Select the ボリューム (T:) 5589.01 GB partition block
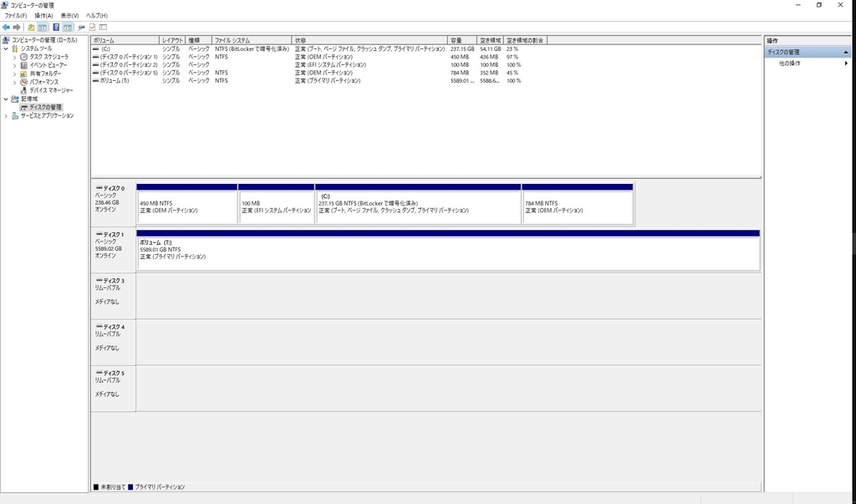The image size is (856, 504). click(x=448, y=251)
